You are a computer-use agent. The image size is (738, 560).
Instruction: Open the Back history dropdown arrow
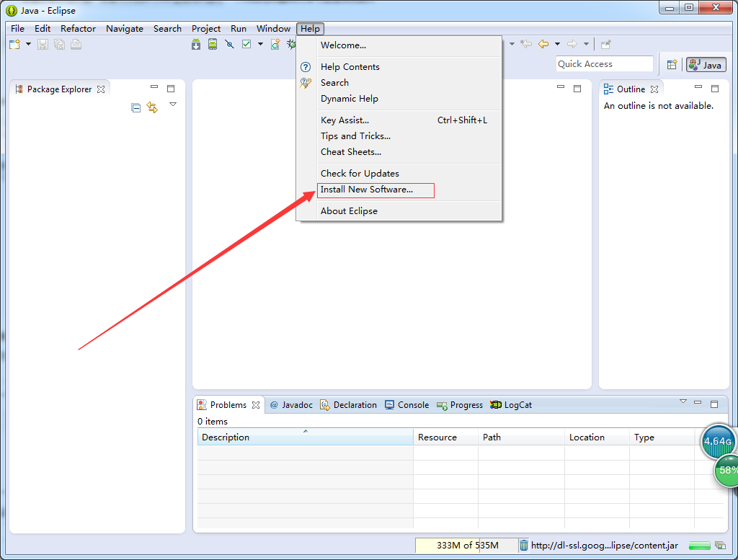(x=557, y=44)
